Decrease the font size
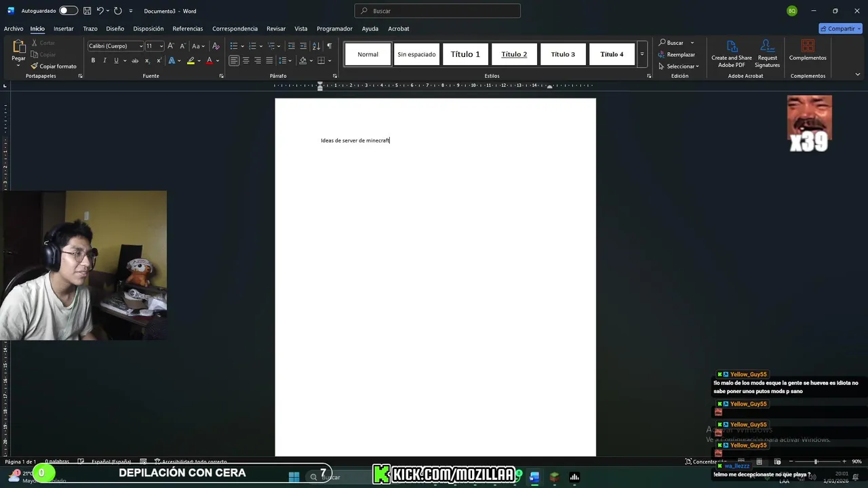 (x=182, y=45)
